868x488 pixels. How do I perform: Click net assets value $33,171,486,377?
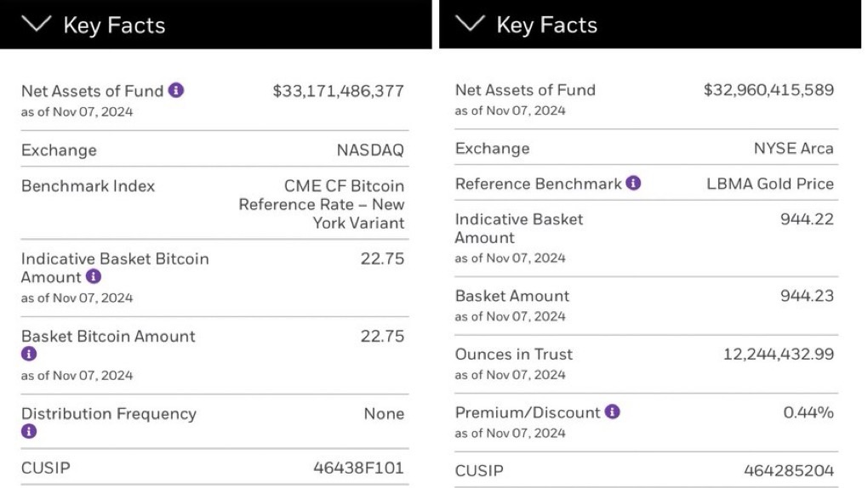click(x=338, y=91)
